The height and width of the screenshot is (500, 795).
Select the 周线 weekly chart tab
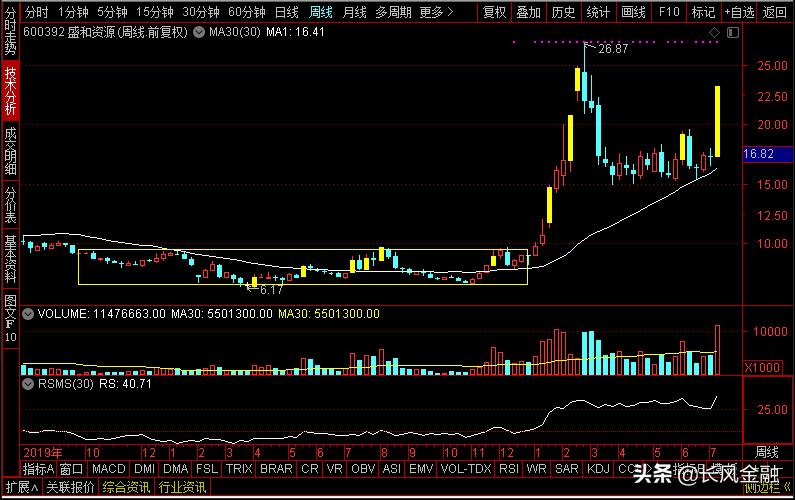[320, 12]
